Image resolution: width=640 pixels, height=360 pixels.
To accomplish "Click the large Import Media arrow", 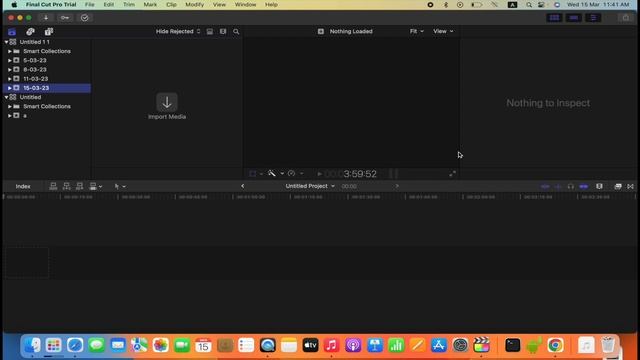I will 167,102.
